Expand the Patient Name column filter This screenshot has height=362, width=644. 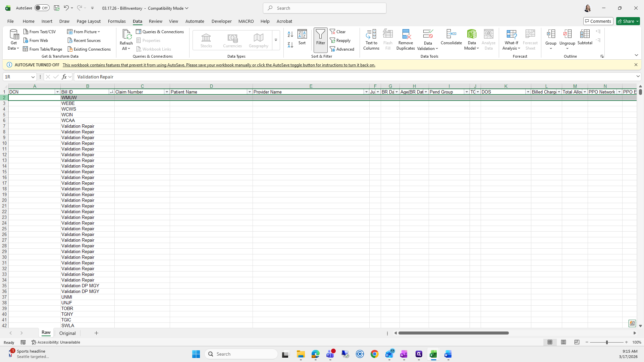click(249, 92)
